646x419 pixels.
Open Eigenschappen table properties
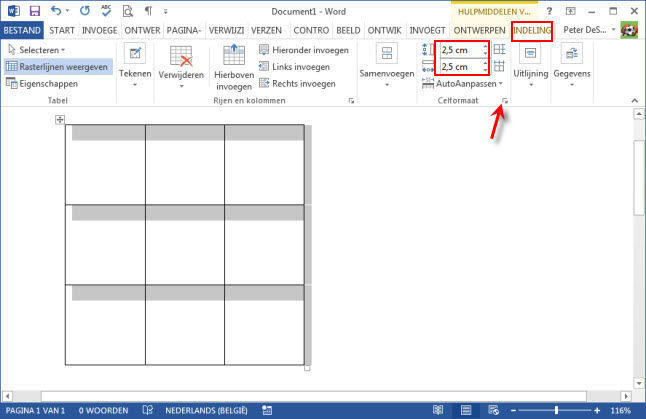point(42,84)
